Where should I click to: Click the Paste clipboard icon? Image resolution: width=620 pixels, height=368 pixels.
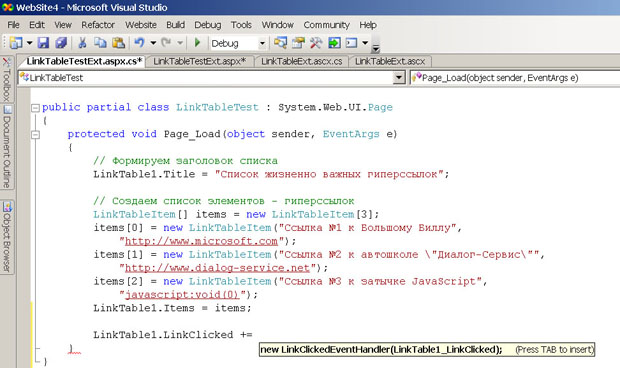tap(119, 43)
